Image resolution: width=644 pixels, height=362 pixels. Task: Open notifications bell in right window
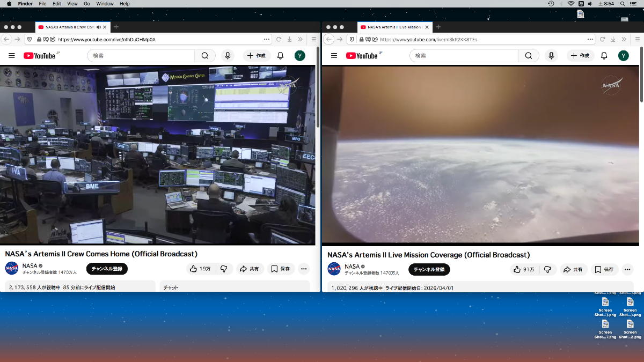[604, 56]
